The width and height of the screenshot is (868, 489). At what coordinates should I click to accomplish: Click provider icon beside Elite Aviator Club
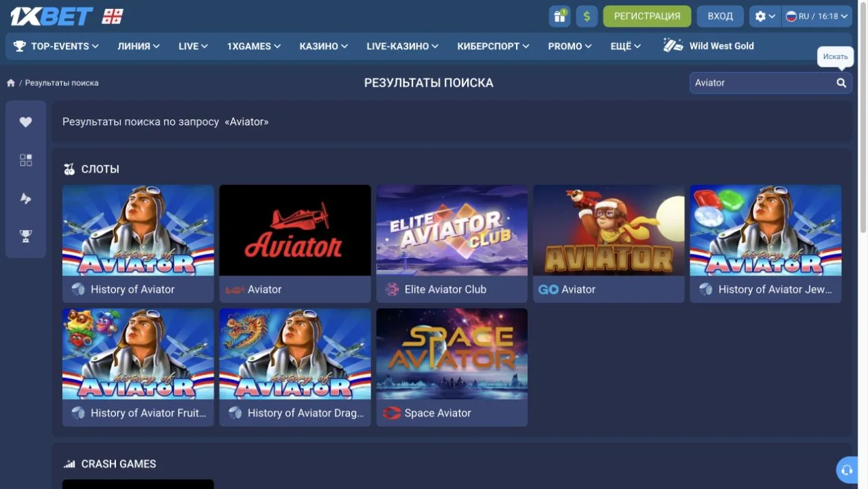[x=392, y=289]
